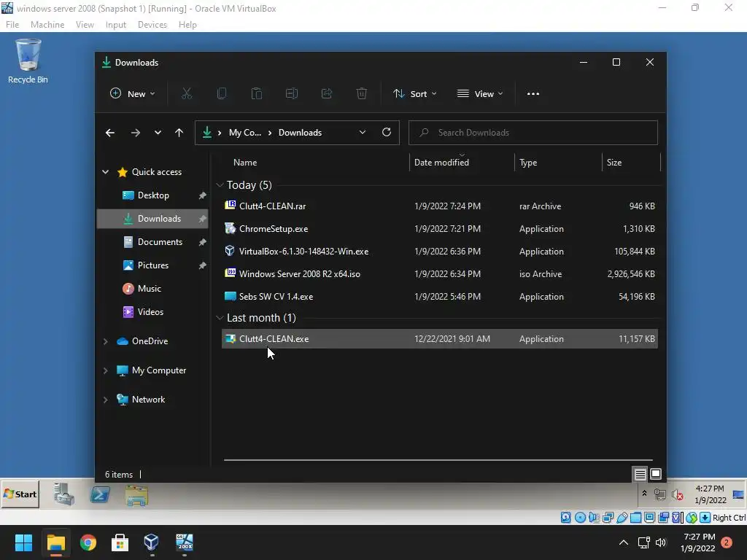
Task: Open Windows Explorer in VM taskbar
Action: (x=136, y=495)
